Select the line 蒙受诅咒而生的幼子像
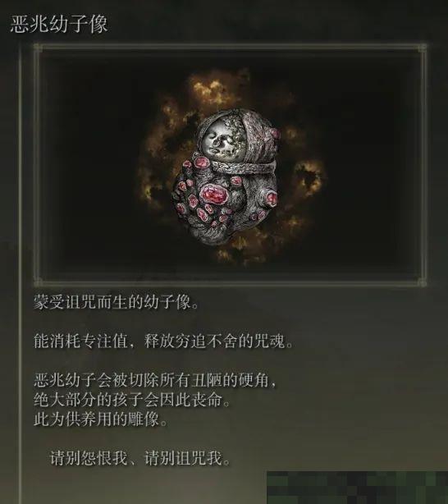Screen dimensions: 448x504 point(116,302)
